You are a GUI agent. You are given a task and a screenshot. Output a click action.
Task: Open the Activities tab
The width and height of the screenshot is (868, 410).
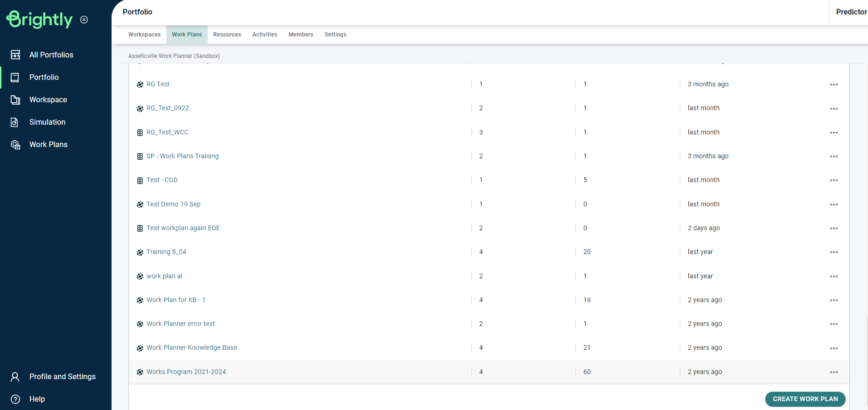(265, 35)
